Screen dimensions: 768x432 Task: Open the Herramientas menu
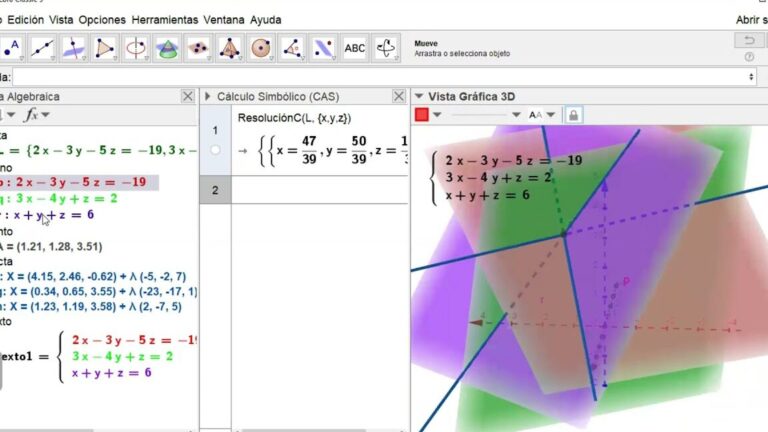click(x=165, y=20)
